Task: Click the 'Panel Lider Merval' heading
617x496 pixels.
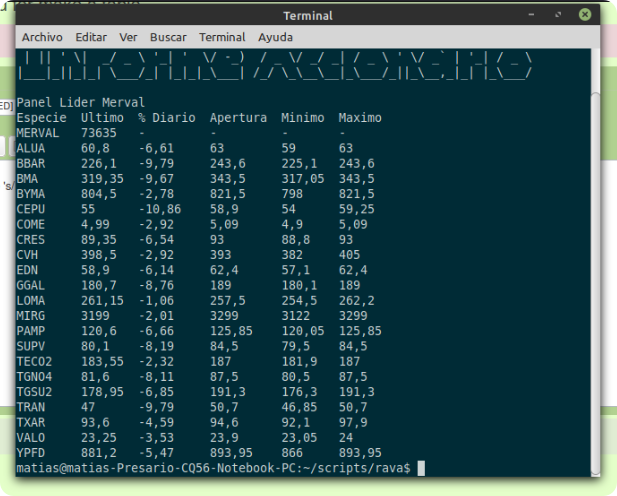Action: (81, 102)
